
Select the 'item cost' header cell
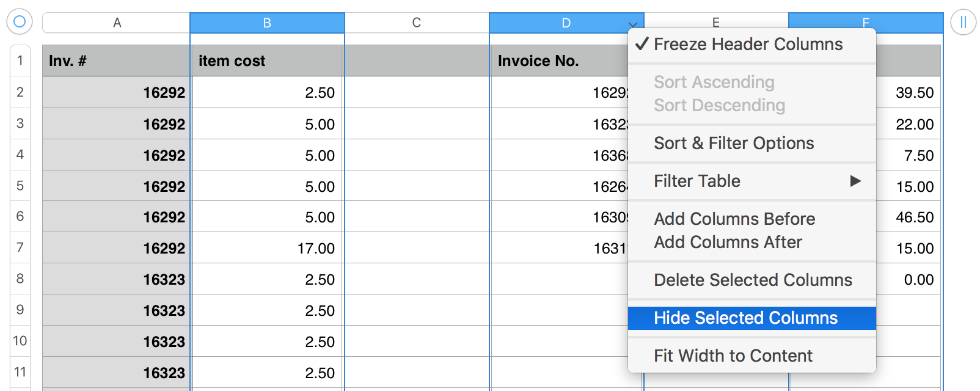(267, 60)
